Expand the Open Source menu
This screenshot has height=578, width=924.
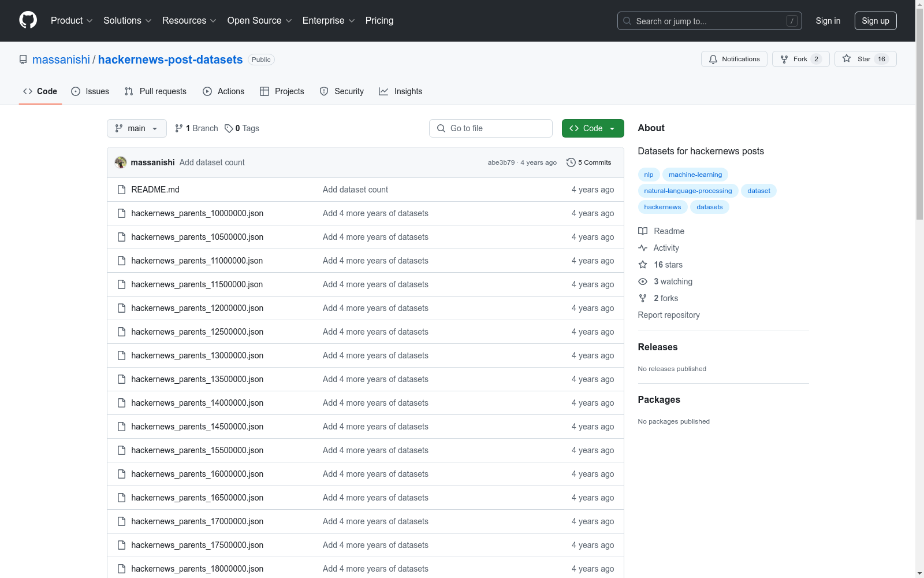tap(260, 21)
